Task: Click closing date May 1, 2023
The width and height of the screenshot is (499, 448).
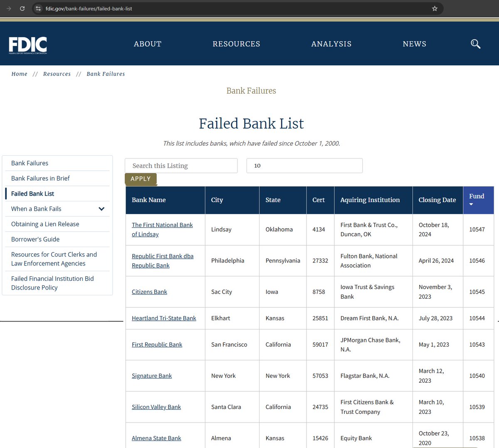Action: [x=434, y=344]
